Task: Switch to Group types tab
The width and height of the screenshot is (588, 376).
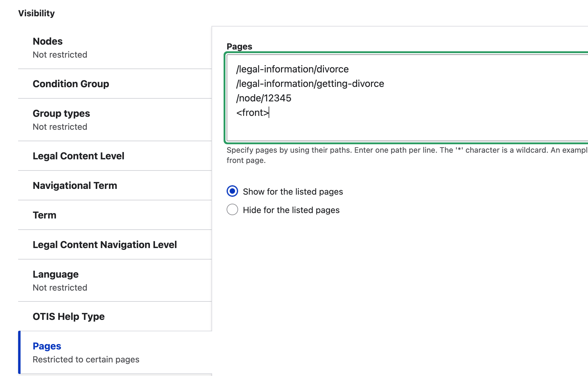Action: [x=115, y=120]
